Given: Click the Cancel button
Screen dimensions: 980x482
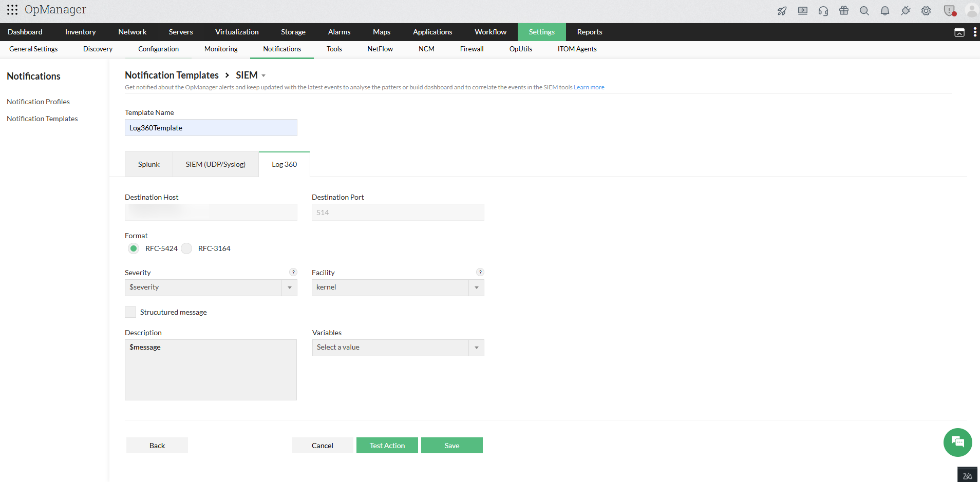Looking at the screenshot, I should [323, 446].
